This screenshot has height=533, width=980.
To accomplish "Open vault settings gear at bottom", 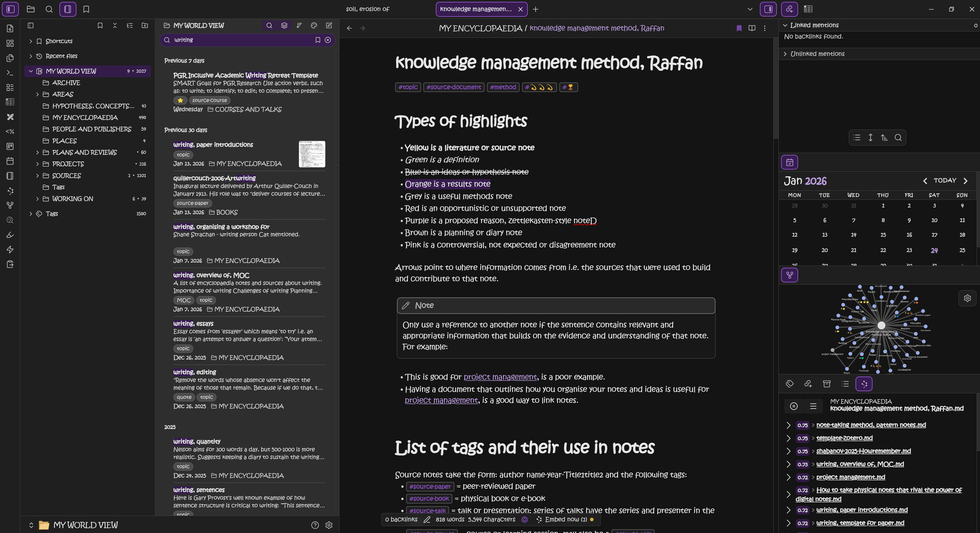I will click(329, 525).
